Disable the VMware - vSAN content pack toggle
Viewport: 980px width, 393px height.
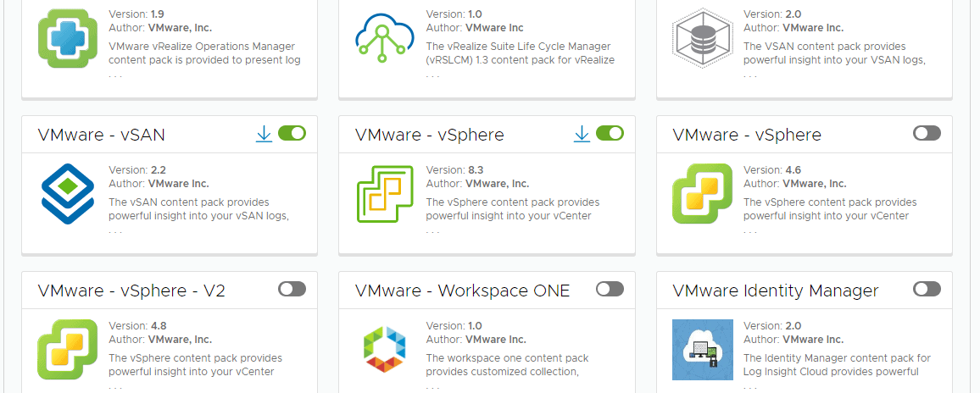[x=292, y=133]
